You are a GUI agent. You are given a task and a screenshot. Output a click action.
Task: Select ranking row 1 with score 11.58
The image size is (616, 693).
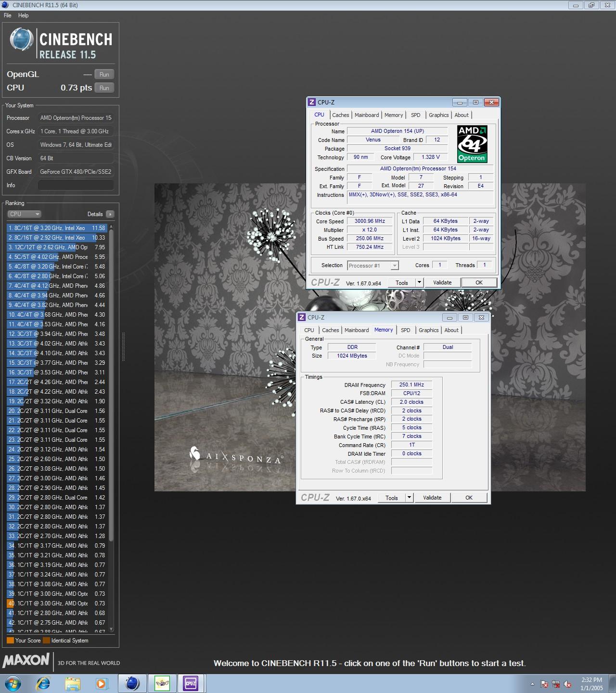click(57, 228)
